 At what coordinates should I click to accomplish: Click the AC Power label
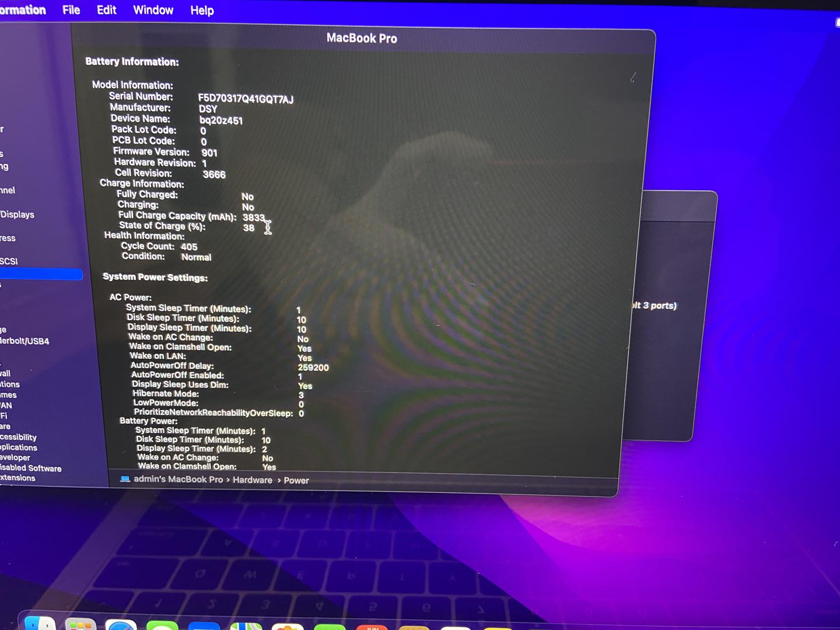[131, 297]
